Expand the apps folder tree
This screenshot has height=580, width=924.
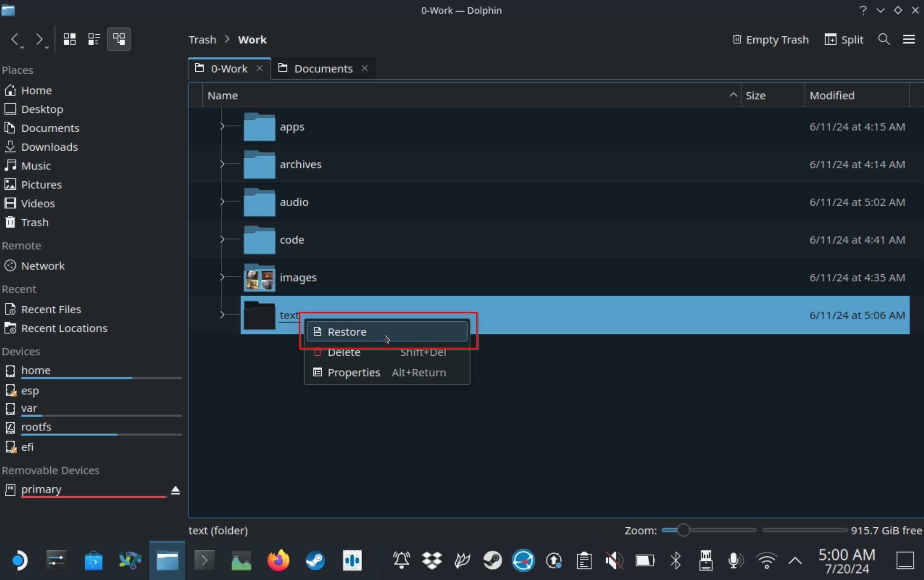pyautogui.click(x=222, y=126)
